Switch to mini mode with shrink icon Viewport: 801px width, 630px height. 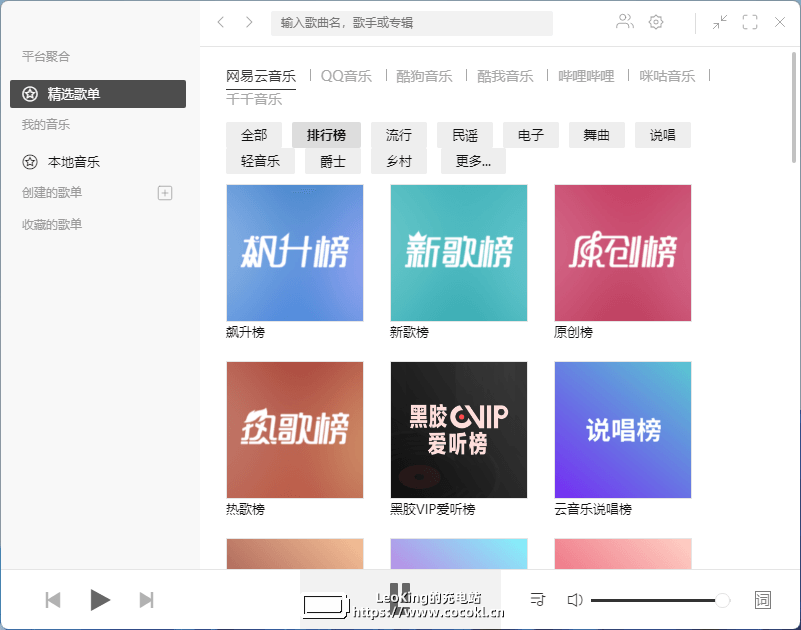pos(720,22)
